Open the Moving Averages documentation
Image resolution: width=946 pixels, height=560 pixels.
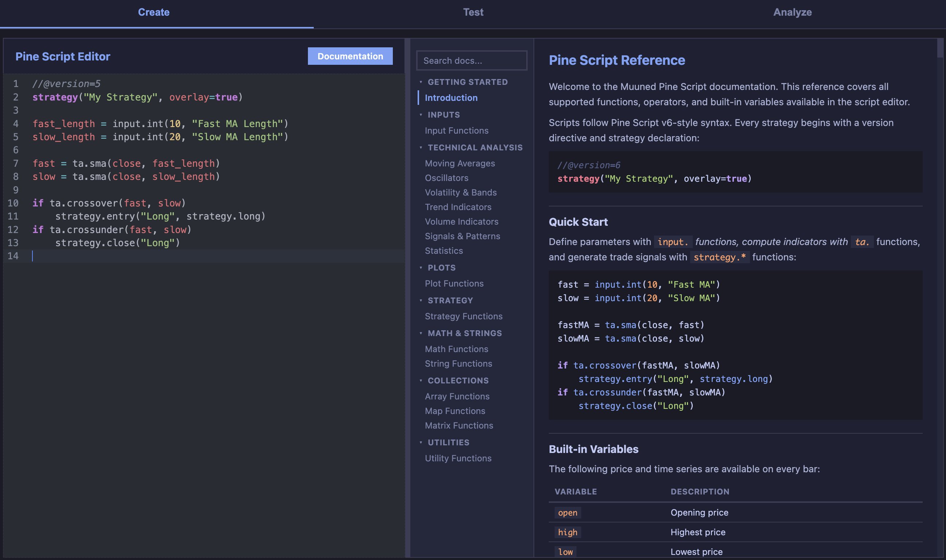[460, 163]
